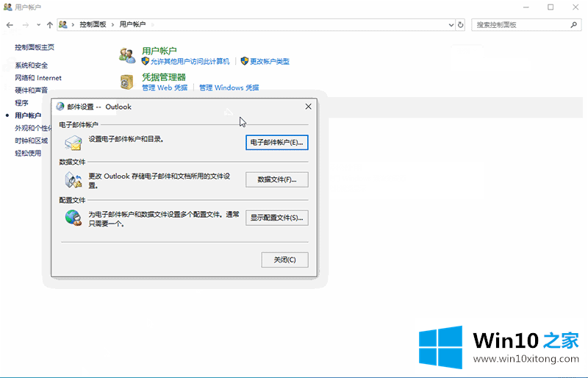Click the Data Files (数据文件(F)...) button
The image size is (588, 378).
(277, 179)
